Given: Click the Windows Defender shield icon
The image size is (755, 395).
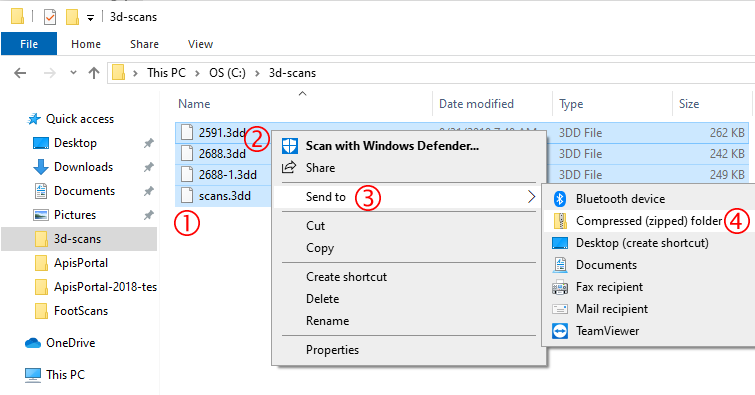Looking at the screenshot, I should pyautogui.click(x=290, y=145).
